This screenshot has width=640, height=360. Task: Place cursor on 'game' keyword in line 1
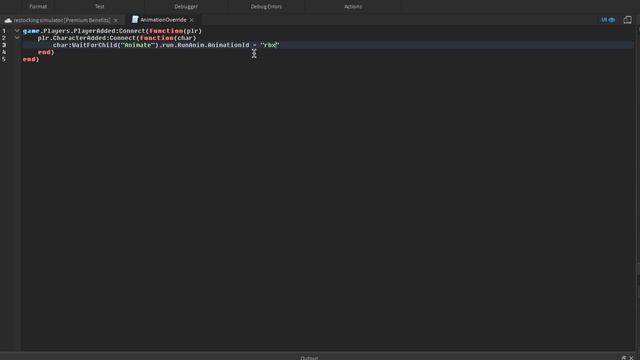31,31
